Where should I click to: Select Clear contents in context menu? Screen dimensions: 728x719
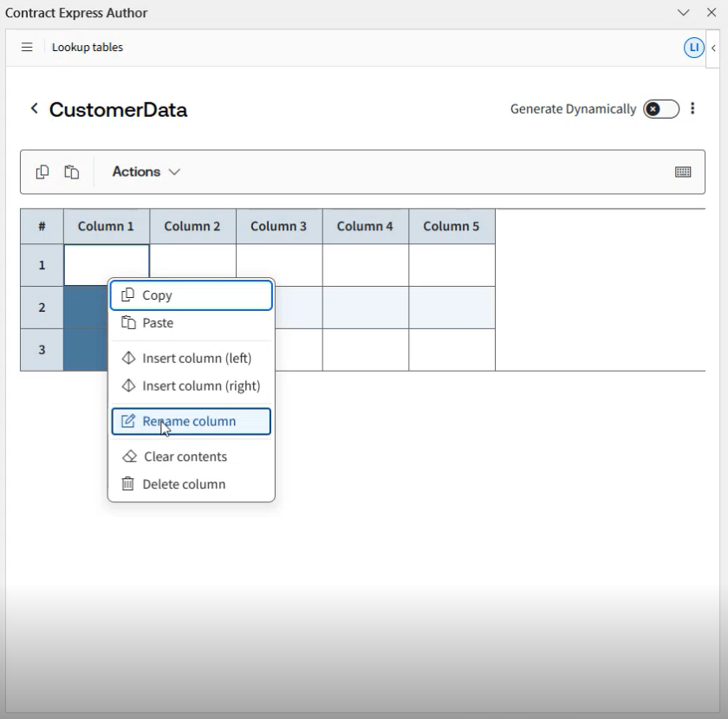tap(185, 457)
